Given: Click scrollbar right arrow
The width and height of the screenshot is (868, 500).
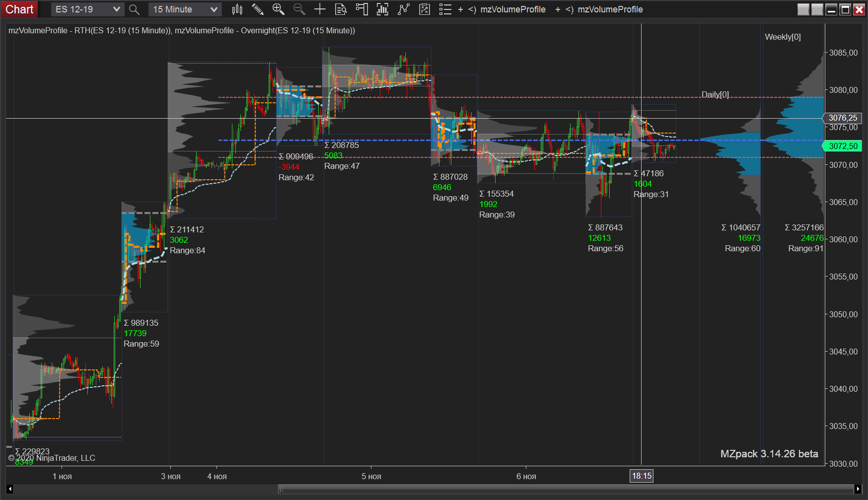Looking at the screenshot, I should (x=858, y=489).
